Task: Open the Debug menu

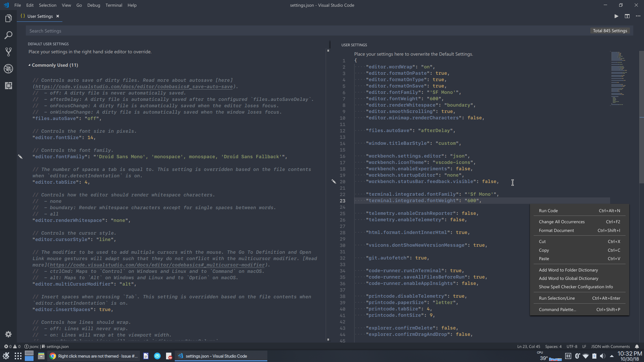Action: click(x=93, y=5)
